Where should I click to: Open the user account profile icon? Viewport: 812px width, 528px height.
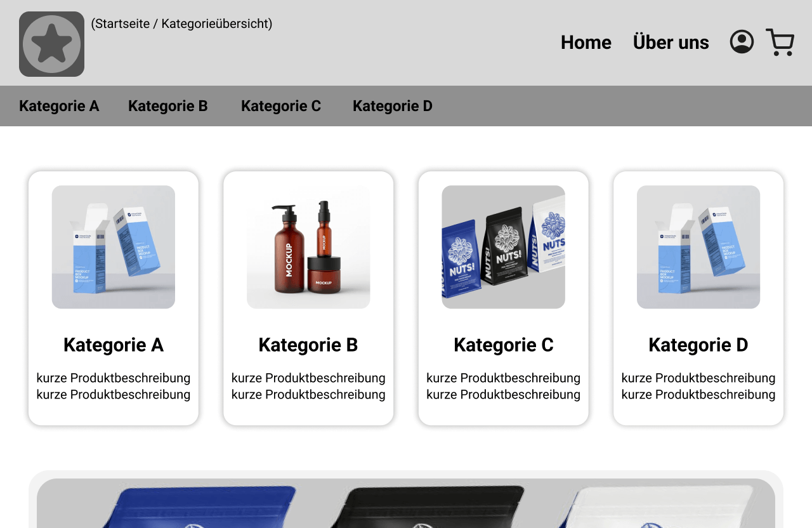(742, 42)
